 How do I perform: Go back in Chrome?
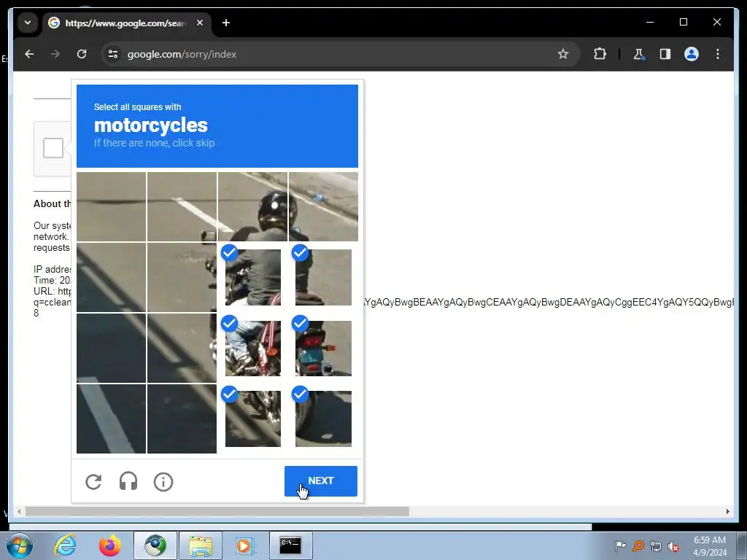click(x=29, y=54)
